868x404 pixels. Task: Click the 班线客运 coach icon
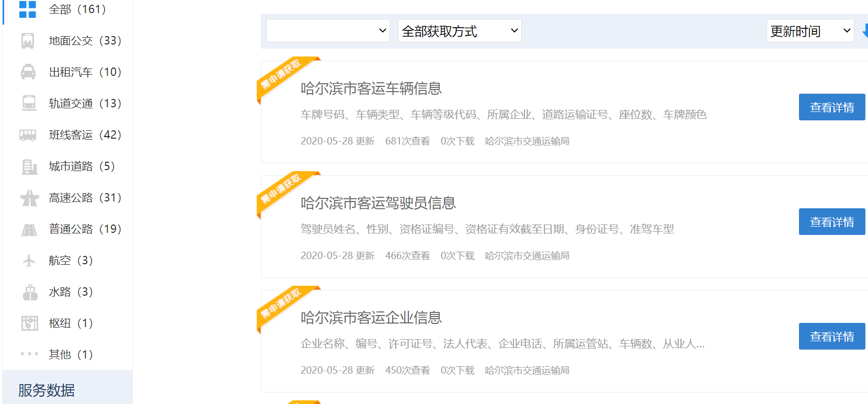pyautogui.click(x=28, y=135)
